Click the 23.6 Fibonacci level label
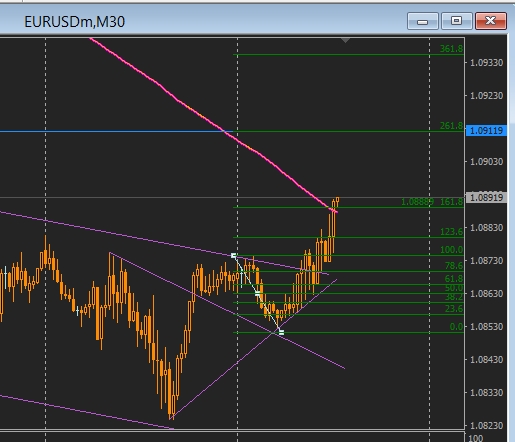 click(x=454, y=309)
